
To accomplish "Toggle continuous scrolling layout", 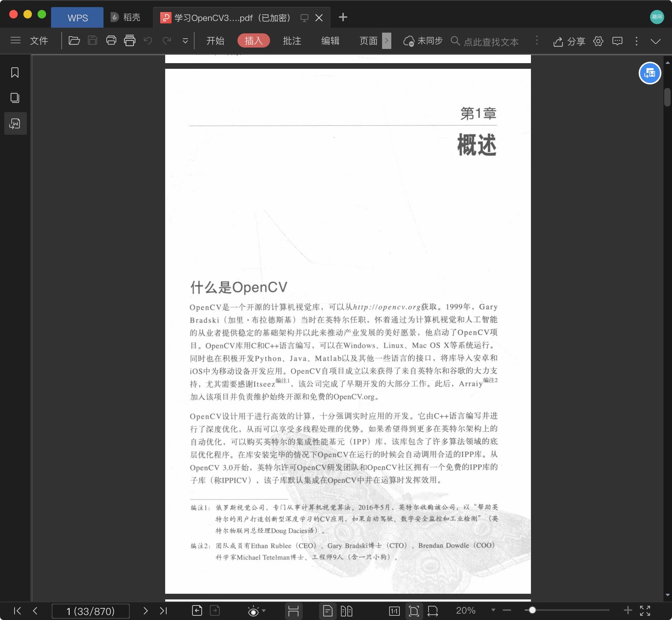I will (x=293, y=611).
